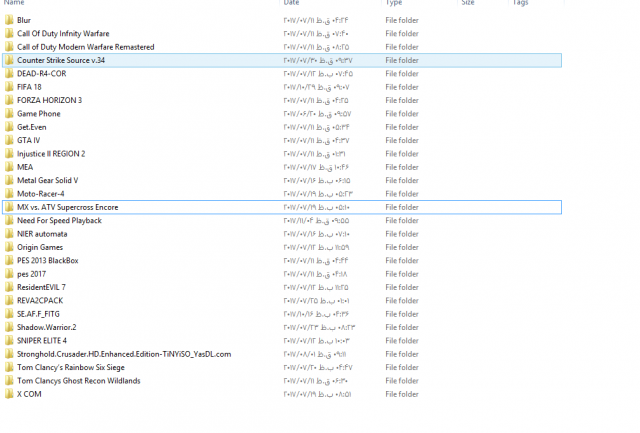
Task: Select the Call Of Duty Infnity Warfare folder icon
Action: click(x=9, y=33)
